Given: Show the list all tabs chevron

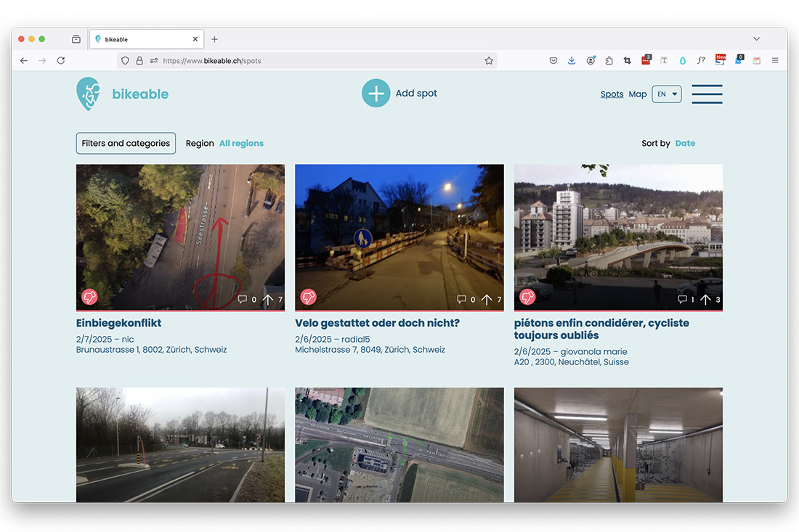Looking at the screenshot, I should (x=757, y=39).
